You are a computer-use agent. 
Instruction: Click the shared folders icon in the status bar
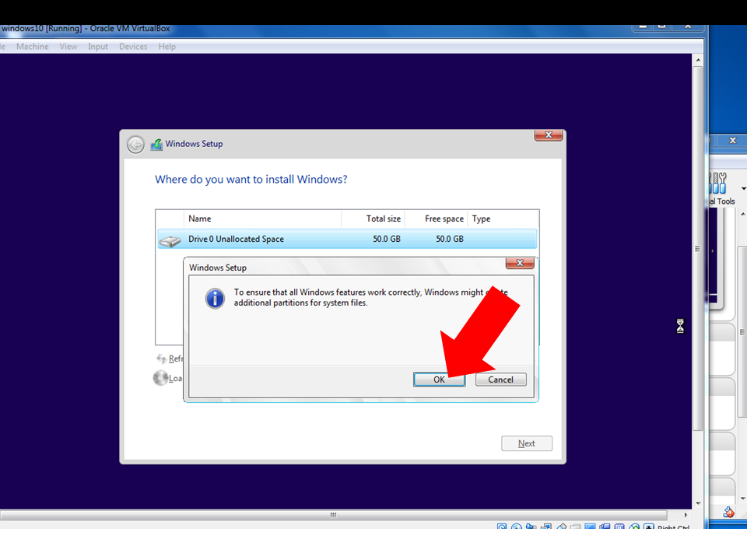[576, 527]
